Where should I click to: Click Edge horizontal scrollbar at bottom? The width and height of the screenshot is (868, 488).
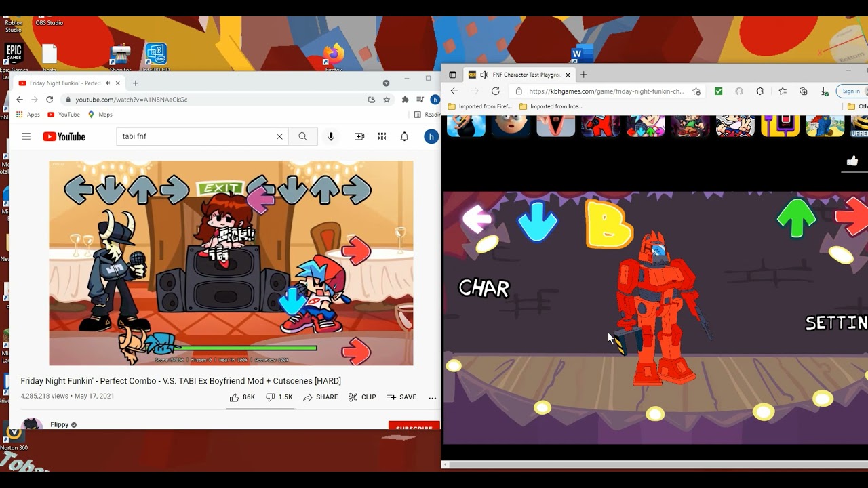(654, 464)
